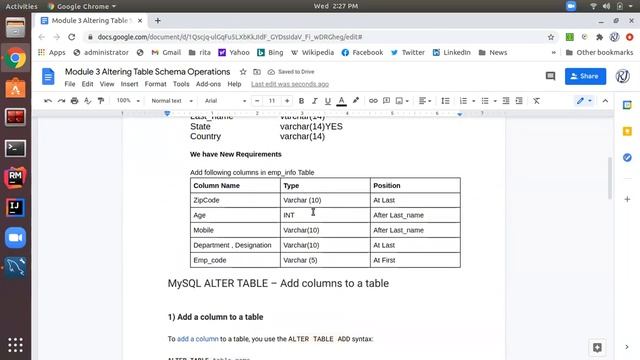Open the Gmail bookmark
This screenshot has height=360, width=640.
[166, 53]
